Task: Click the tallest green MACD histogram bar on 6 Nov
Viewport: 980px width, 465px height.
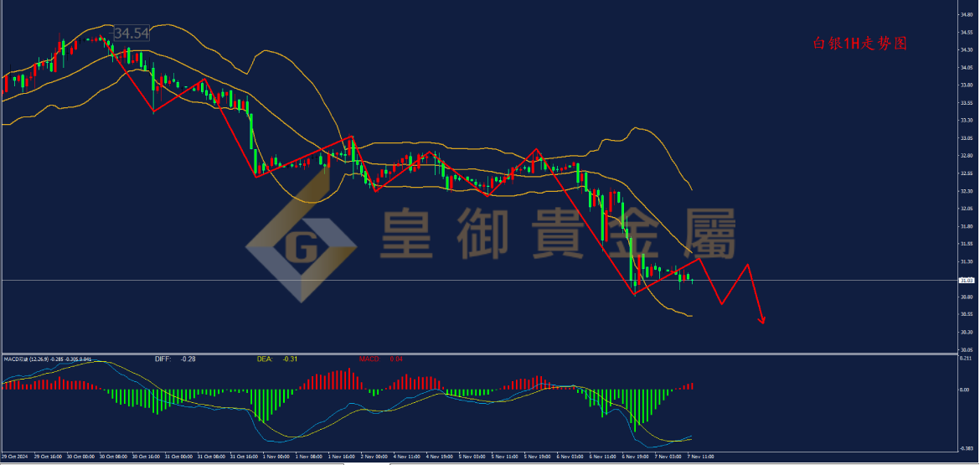Action: tap(635, 410)
